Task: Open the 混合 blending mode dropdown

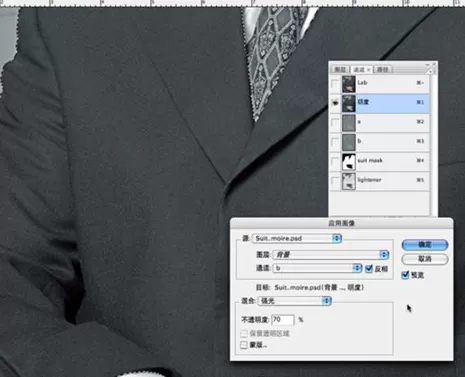Action: tap(294, 301)
